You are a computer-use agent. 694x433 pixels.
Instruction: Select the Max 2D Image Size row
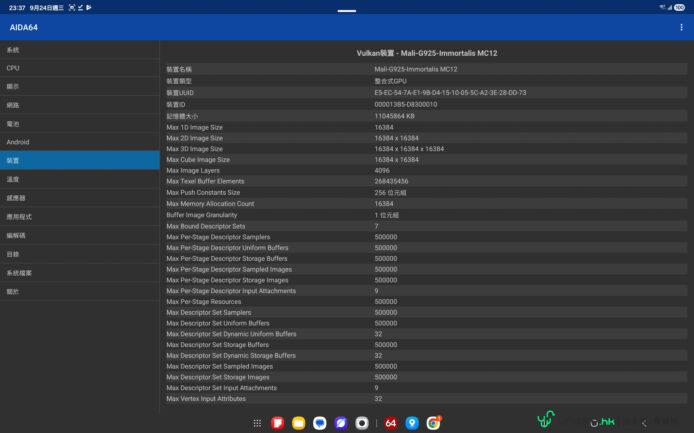tap(426, 138)
